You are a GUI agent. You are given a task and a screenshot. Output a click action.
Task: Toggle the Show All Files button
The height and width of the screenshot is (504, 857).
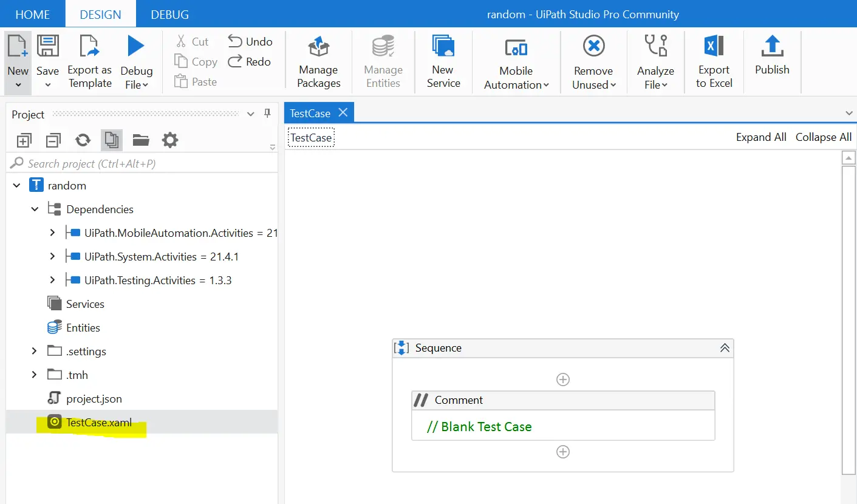[x=111, y=140]
